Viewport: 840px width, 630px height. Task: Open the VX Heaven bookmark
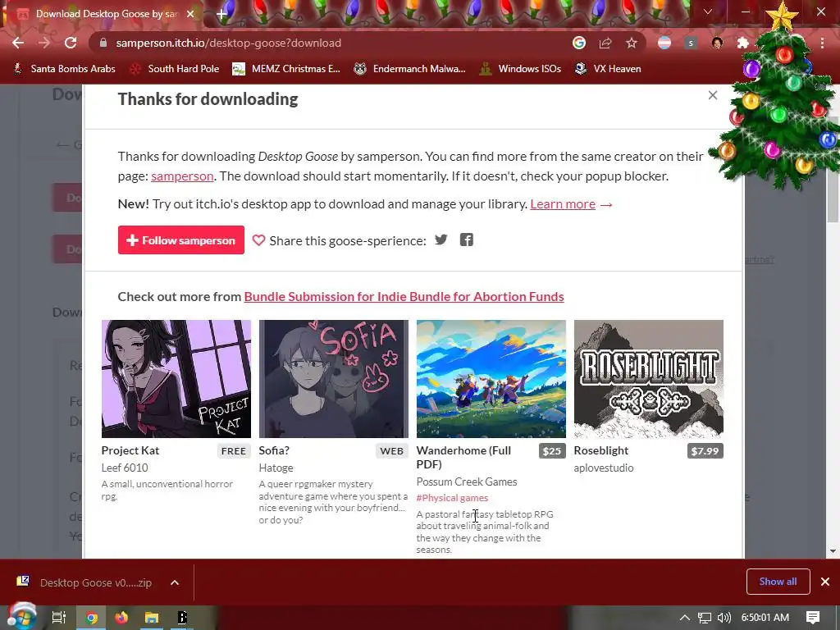(x=608, y=69)
